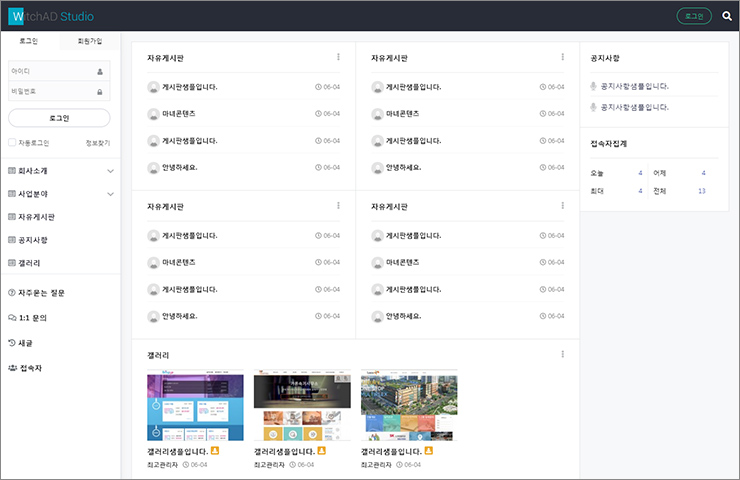Click the search magnifier icon in header
The image size is (740, 480).
[727, 16]
